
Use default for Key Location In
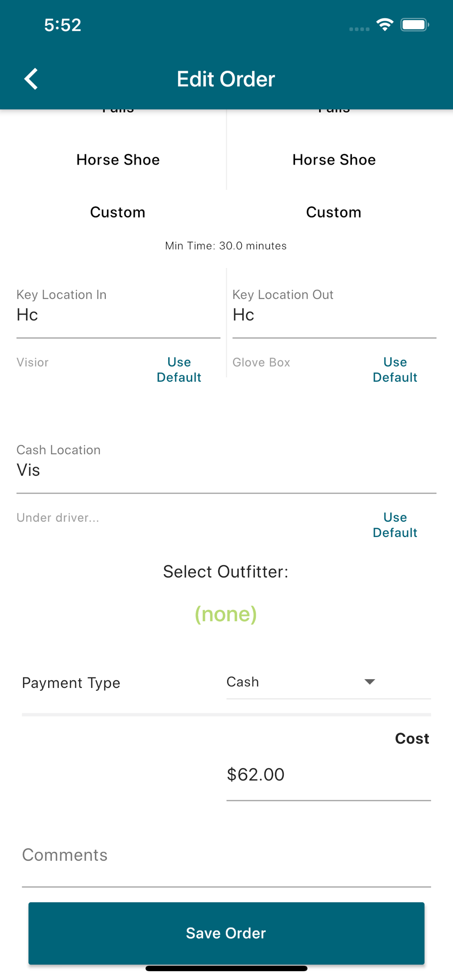point(179,369)
